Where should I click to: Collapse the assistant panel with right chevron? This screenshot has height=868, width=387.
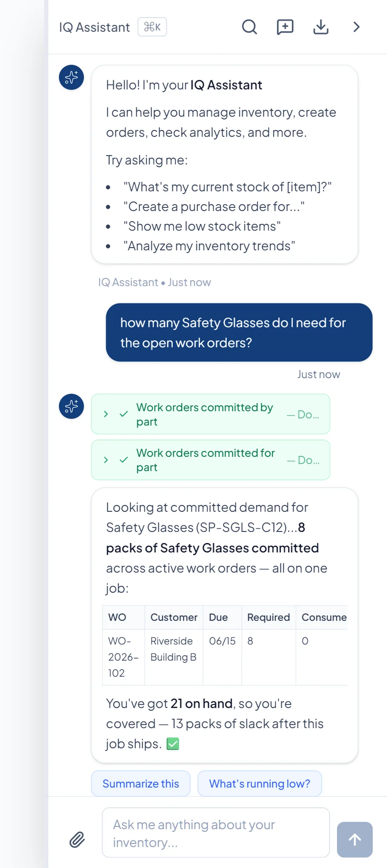(x=356, y=27)
